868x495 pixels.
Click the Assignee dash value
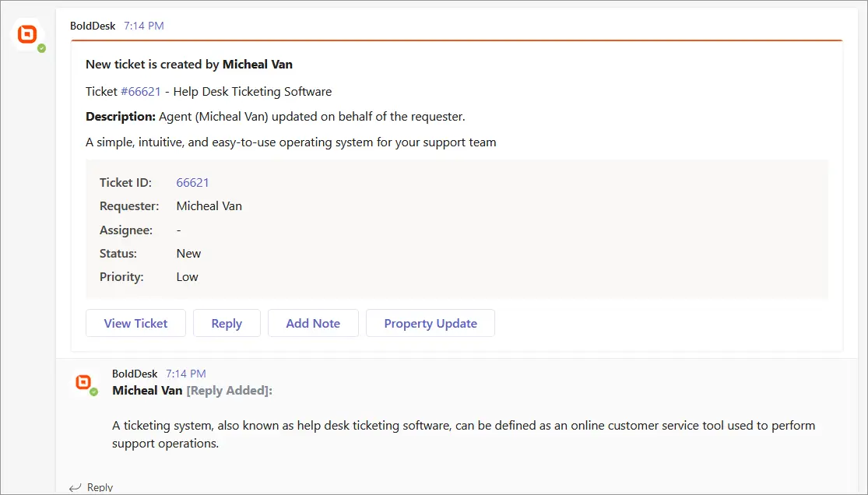178,230
